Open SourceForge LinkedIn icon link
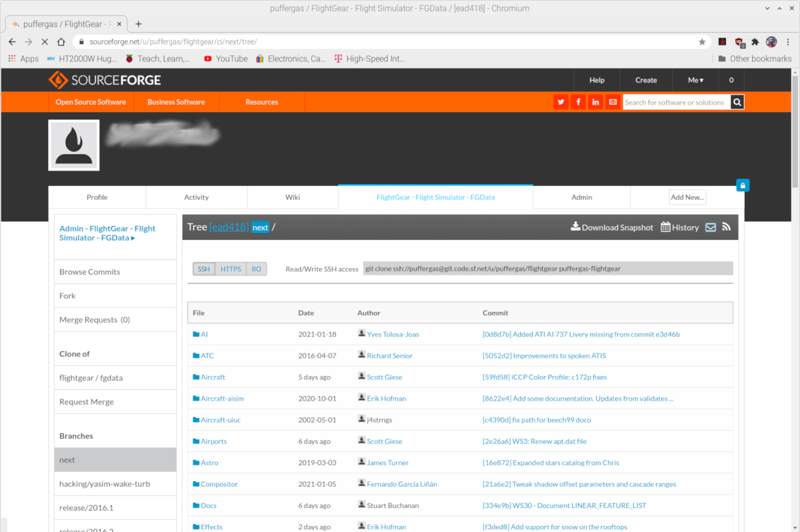 (x=595, y=102)
